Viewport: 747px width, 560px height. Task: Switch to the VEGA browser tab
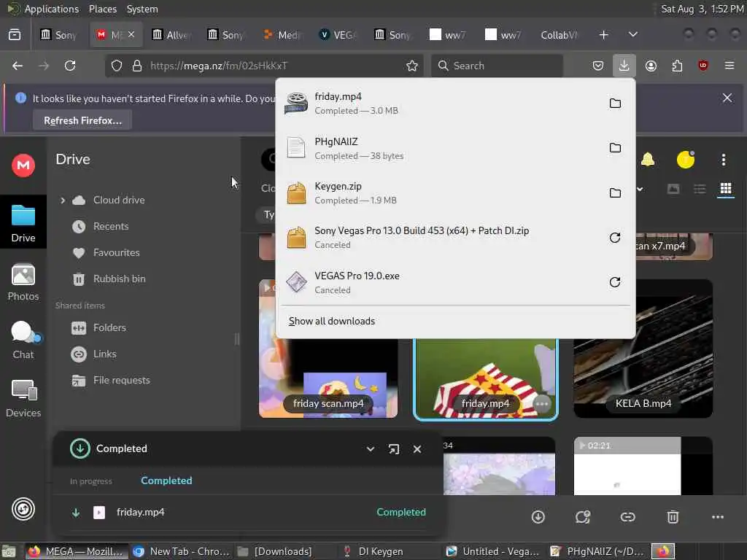pos(337,35)
